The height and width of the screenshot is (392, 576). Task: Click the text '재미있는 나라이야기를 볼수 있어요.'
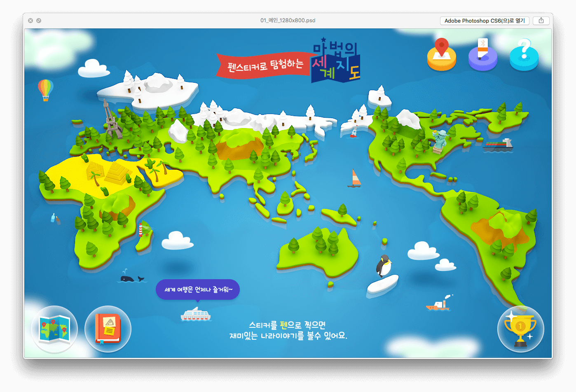point(288,336)
